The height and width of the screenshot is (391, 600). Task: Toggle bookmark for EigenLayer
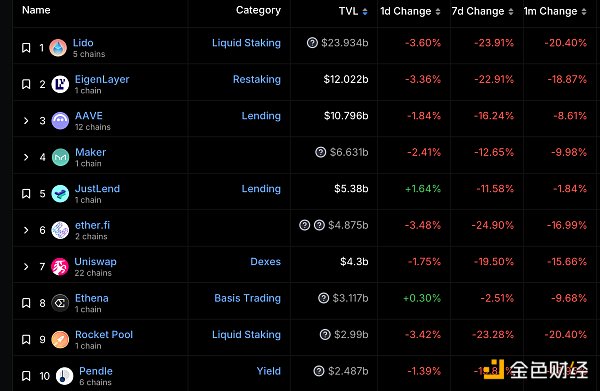click(x=26, y=84)
